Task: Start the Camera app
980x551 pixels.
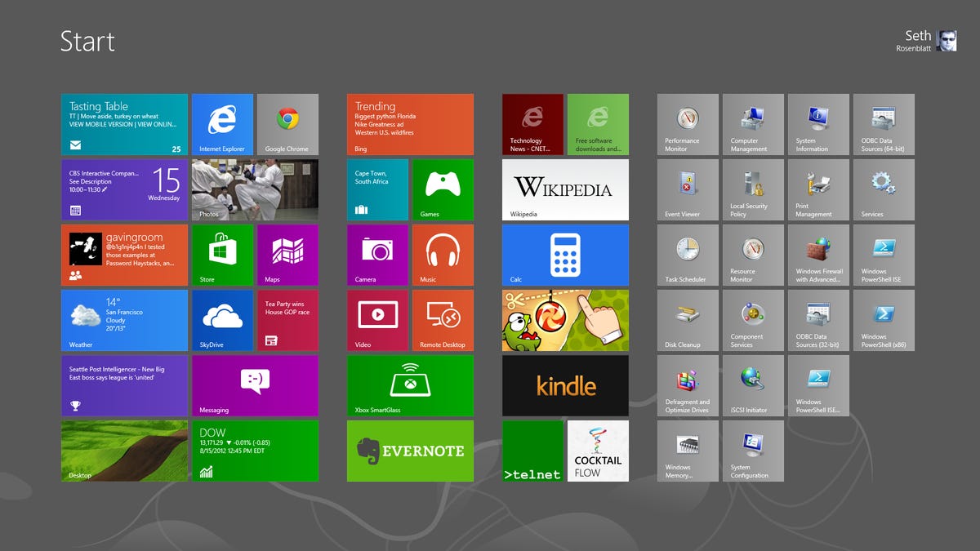Action: (377, 255)
